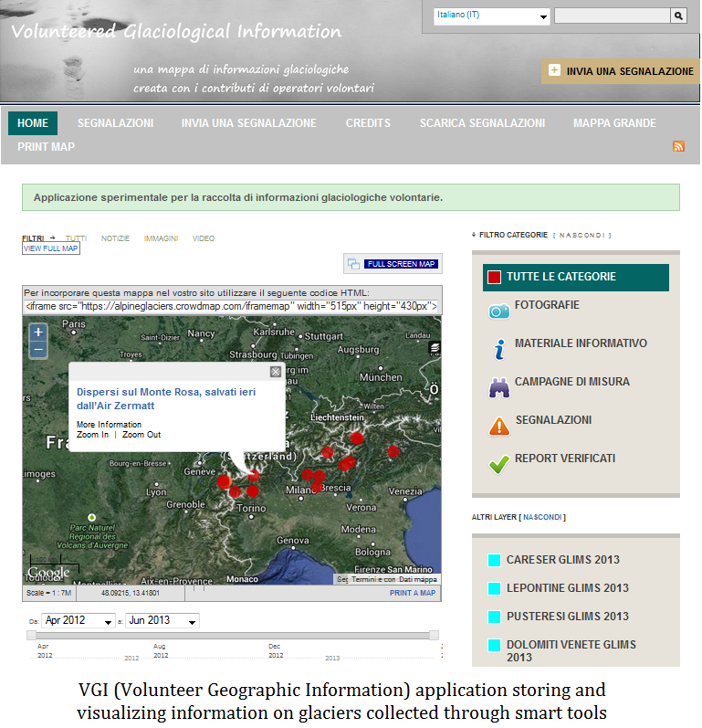Click the red marker near Torino
The image size is (702, 728).
point(252,491)
